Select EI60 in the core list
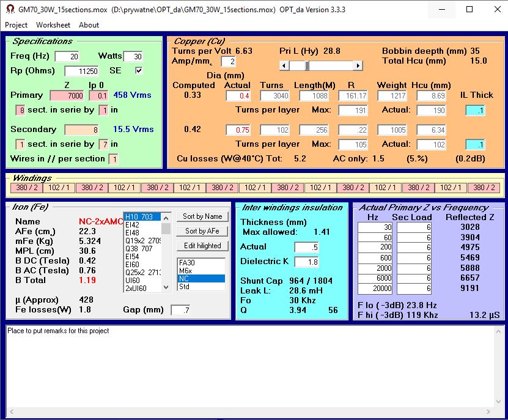 (142, 265)
